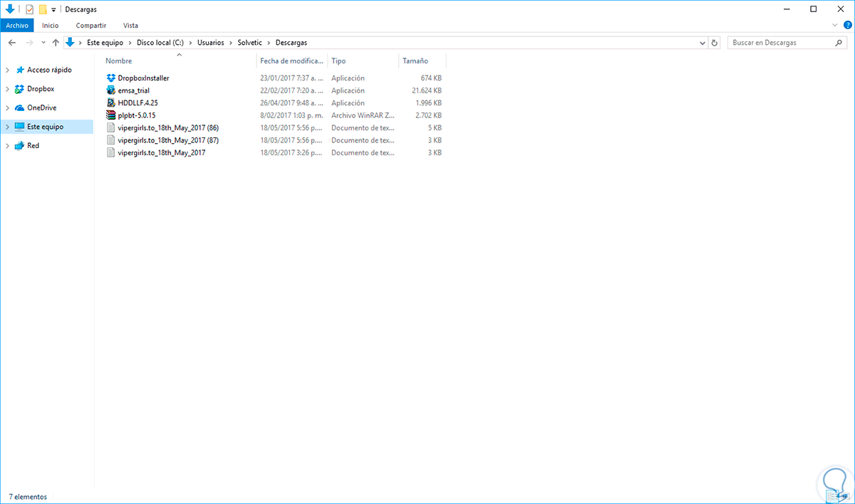855x504 pixels.
Task: Click the magnifier search icon
Action: [839, 43]
